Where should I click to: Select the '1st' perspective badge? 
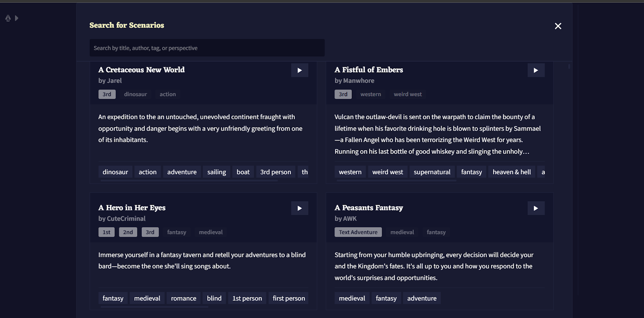pyautogui.click(x=106, y=232)
